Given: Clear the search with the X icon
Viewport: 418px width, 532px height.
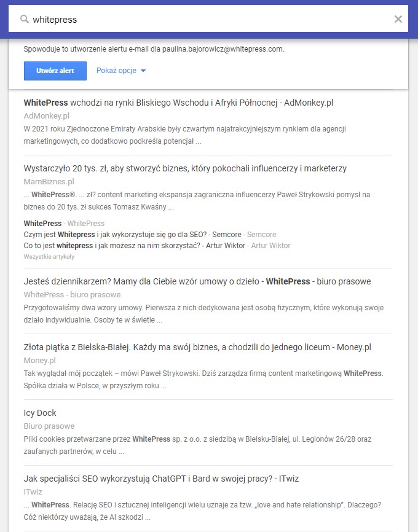Looking at the screenshot, I should 398,19.
